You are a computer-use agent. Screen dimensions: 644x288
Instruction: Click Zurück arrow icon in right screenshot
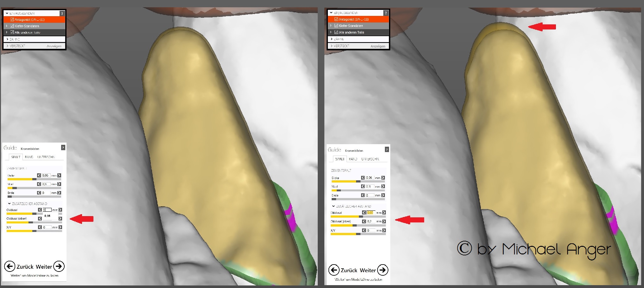click(334, 270)
